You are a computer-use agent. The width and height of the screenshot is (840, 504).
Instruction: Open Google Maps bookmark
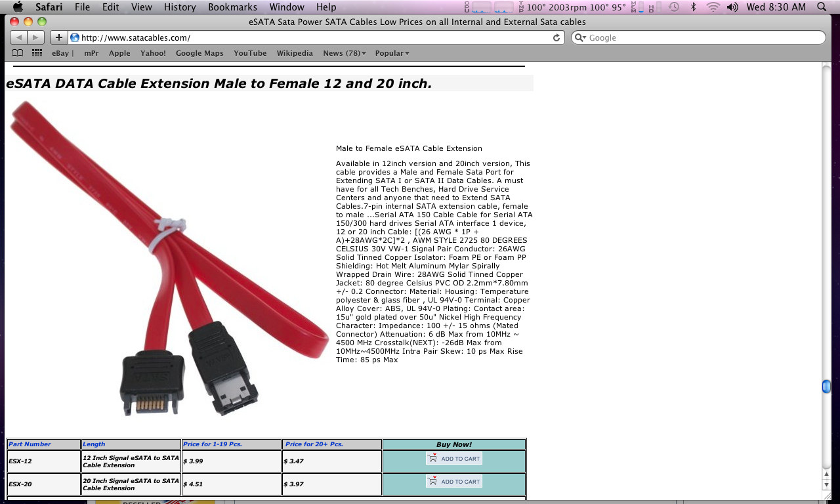point(199,53)
